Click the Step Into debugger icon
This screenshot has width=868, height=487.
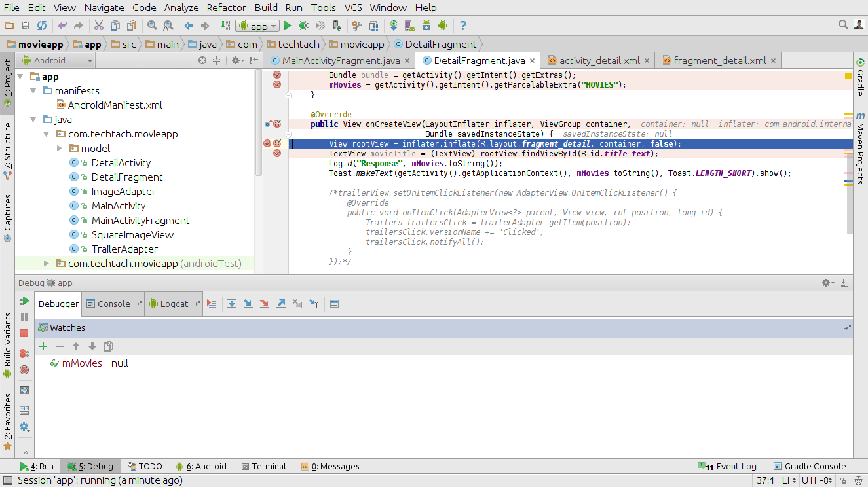coord(248,304)
